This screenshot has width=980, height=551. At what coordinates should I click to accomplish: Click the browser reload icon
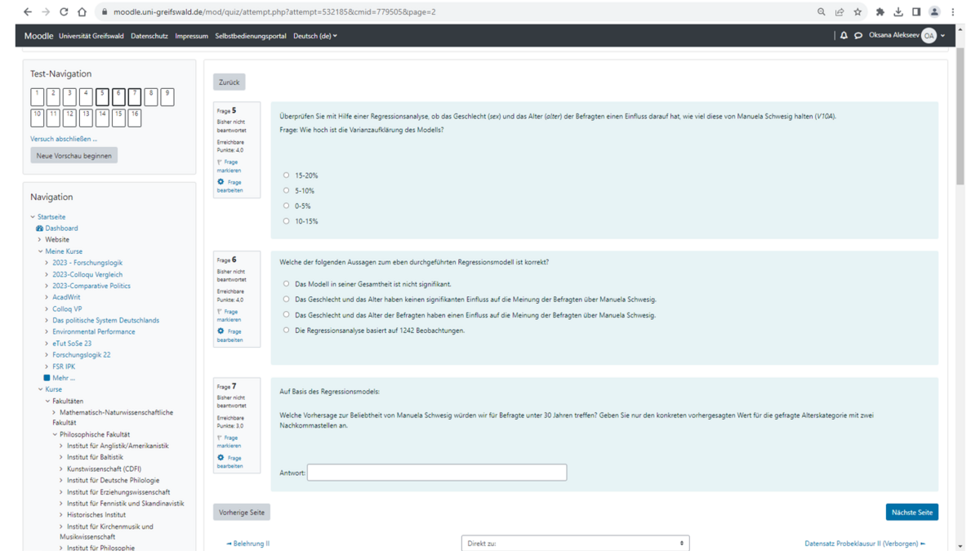(64, 12)
